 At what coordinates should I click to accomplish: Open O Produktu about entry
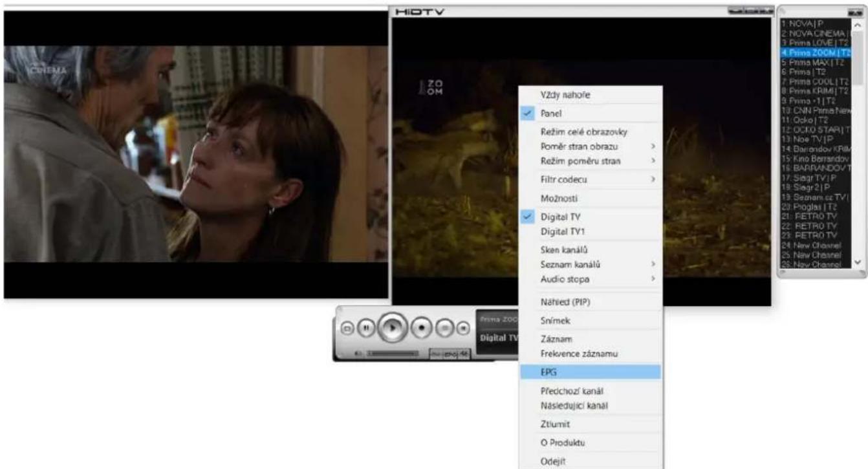click(x=591, y=443)
